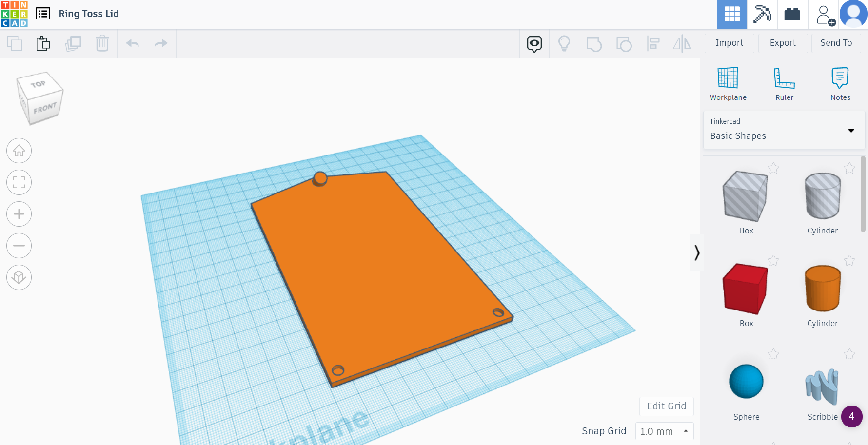Image resolution: width=868 pixels, height=445 pixels.
Task: Switch to Bricks mode
Action: (x=792, y=14)
